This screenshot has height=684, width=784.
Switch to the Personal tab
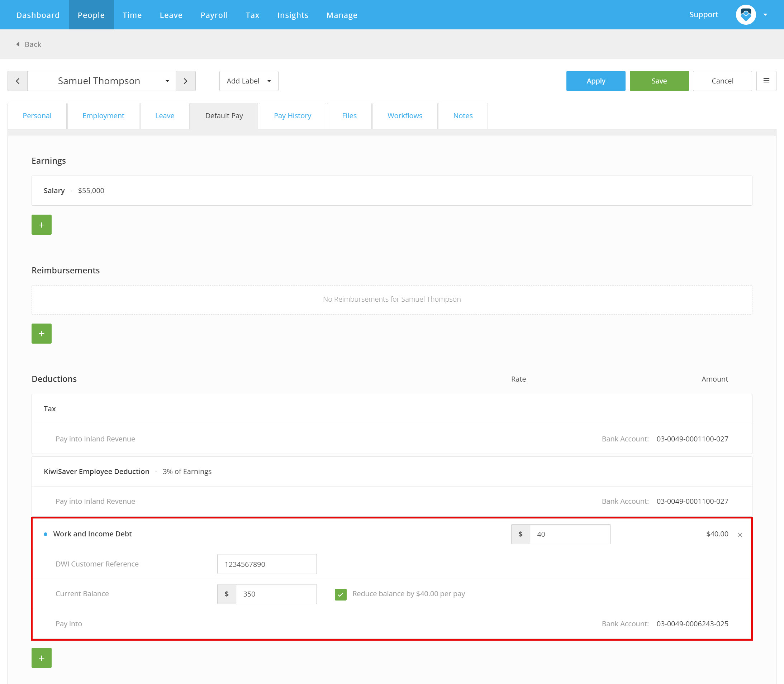pyautogui.click(x=37, y=116)
